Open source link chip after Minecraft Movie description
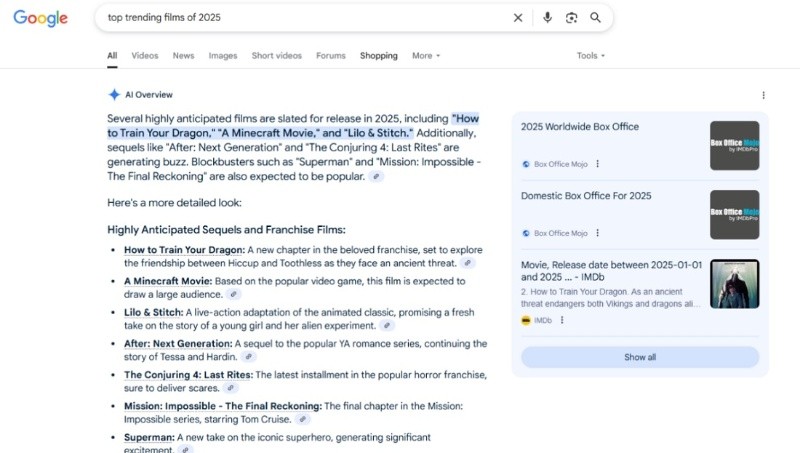The image size is (800, 453). (233, 294)
